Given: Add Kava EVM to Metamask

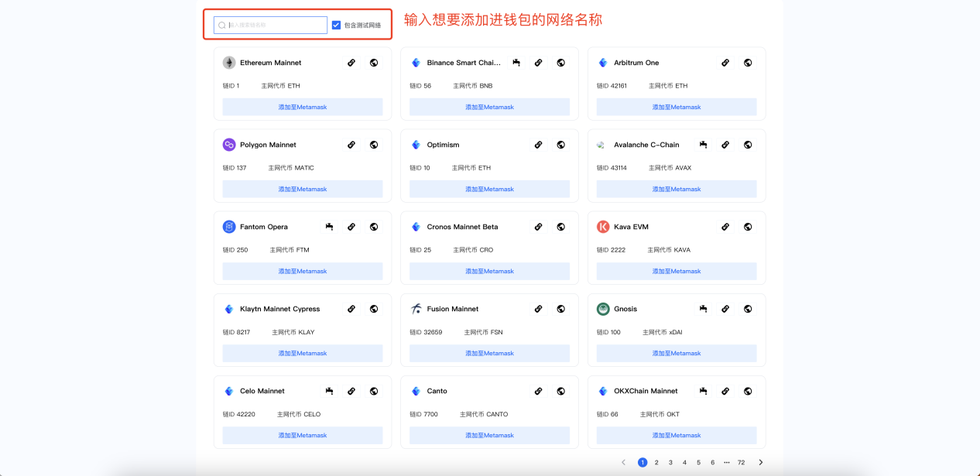Looking at the screenshot, I should pyautogui.click(x=677, y=271).
